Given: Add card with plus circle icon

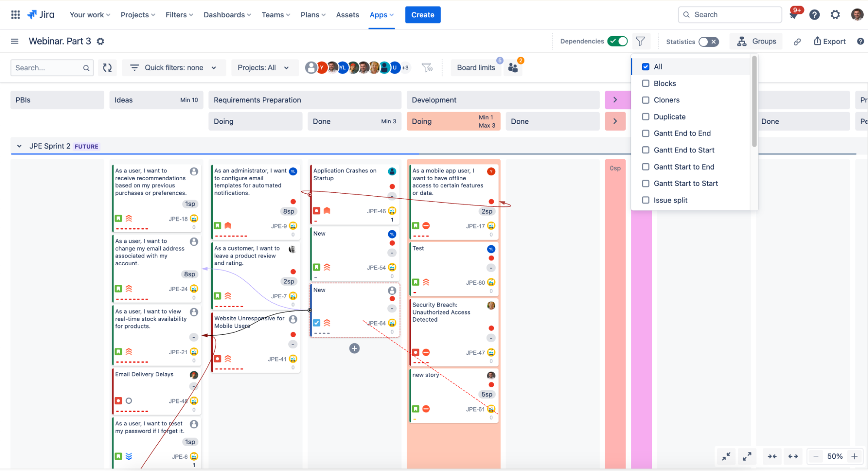Looking at the screenshot, I should [354, 348].
